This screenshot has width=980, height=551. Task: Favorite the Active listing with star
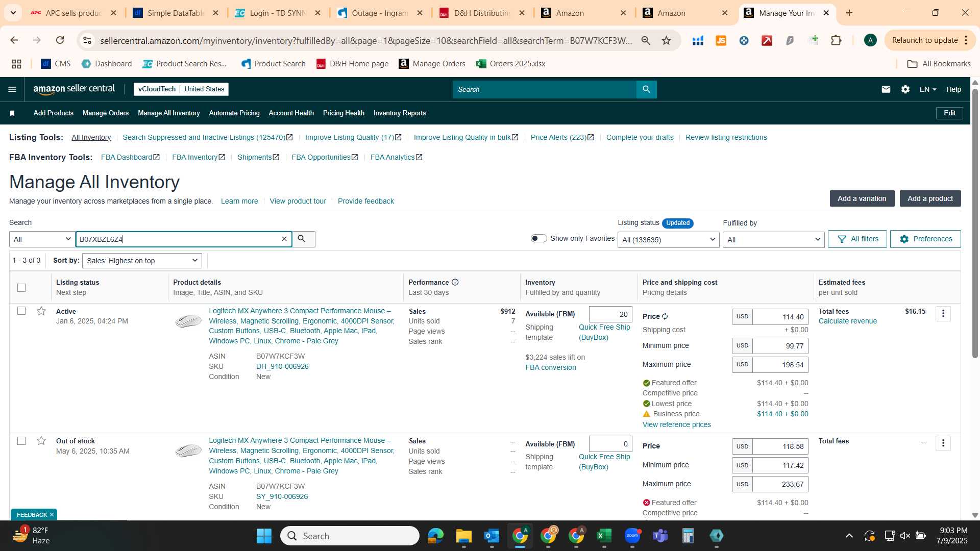tap(41, 311)
